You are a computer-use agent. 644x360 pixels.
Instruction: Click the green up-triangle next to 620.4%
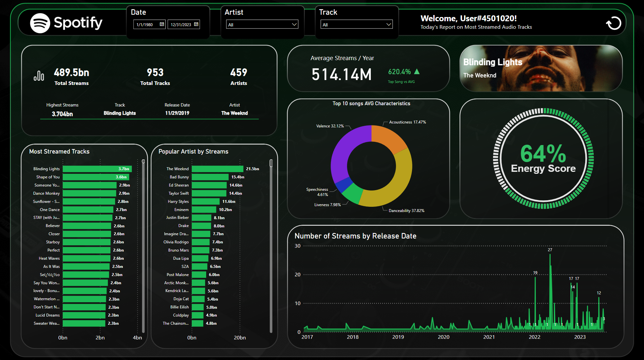pyautogui.click(x=417, y=72)
